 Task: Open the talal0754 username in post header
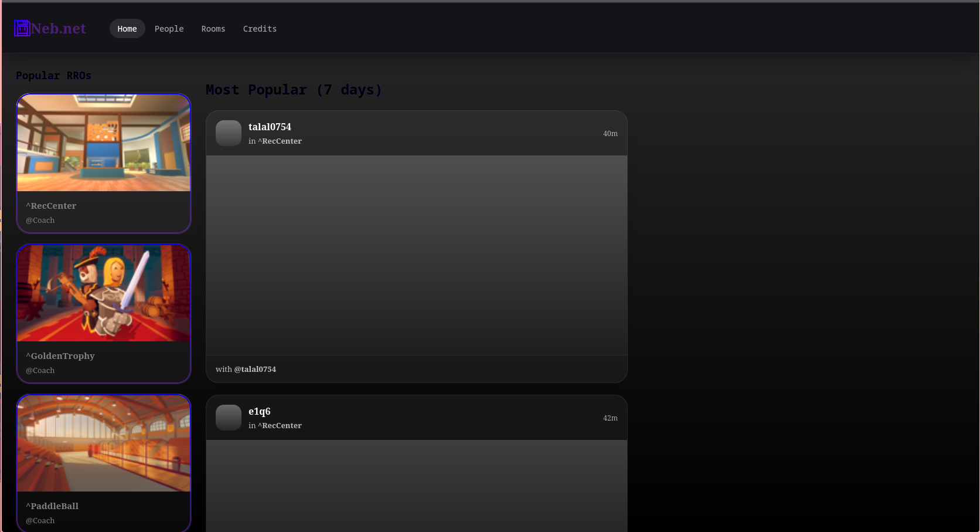tap(270, 127)
